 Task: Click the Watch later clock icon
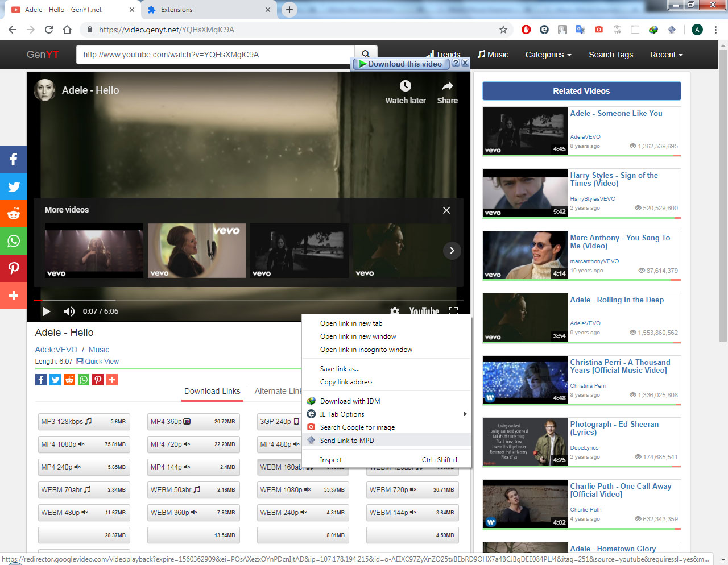click(406, 86)
